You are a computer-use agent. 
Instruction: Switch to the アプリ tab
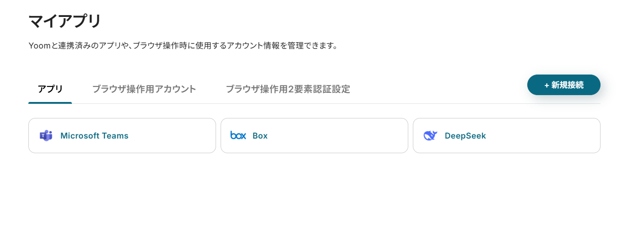(50, 89)
